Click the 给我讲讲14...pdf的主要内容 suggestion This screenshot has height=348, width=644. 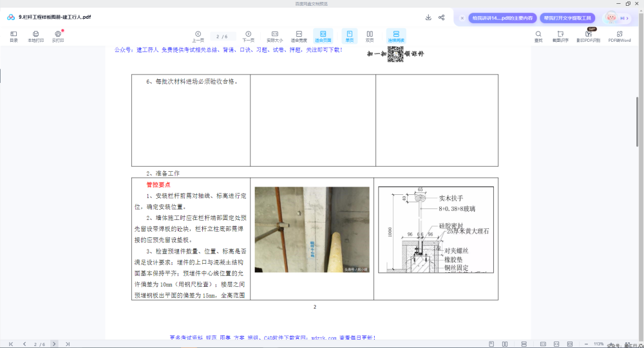[x=502, y=18]
